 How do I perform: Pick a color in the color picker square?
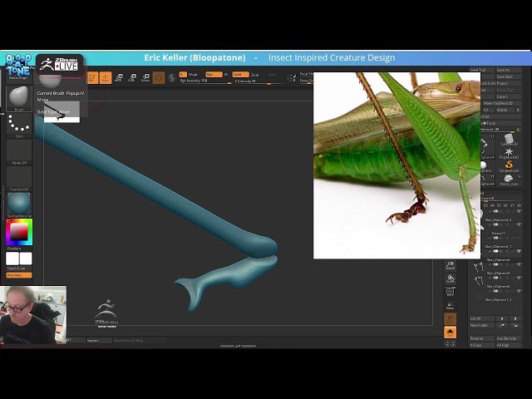click(x=19, y=233)
